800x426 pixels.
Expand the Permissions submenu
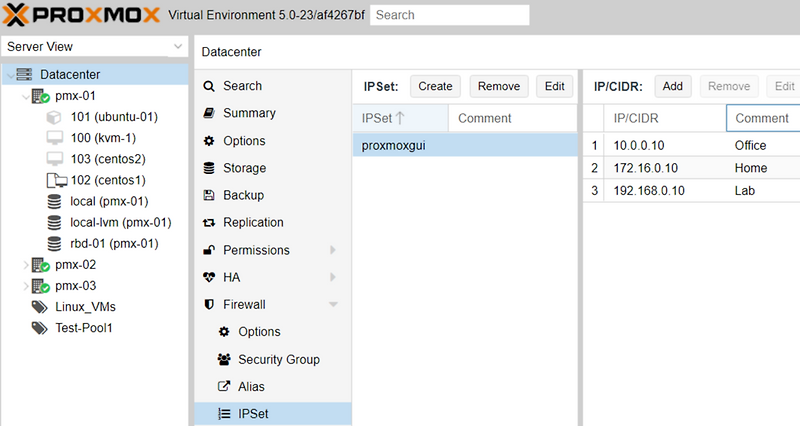click(x=333, y=250)
